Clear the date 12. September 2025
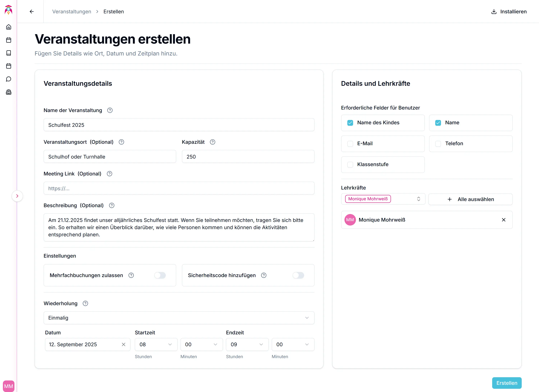Screen dimensions: 539x392 [x=124, y=344]
